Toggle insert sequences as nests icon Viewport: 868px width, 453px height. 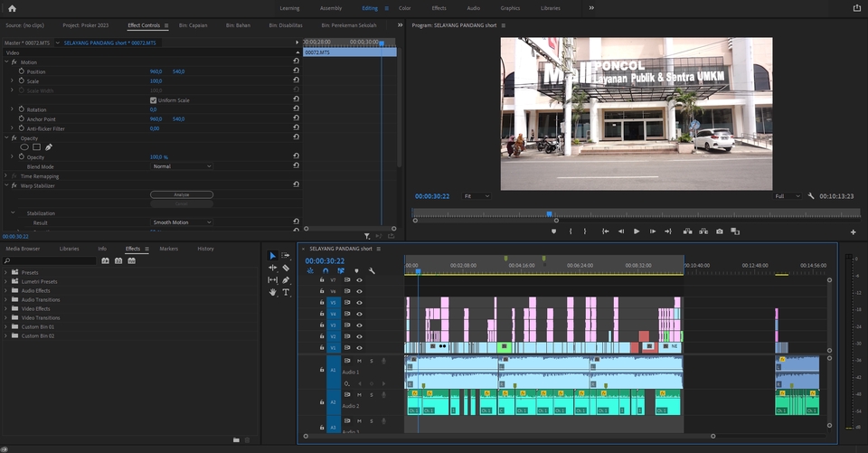[x=310, y=270]
